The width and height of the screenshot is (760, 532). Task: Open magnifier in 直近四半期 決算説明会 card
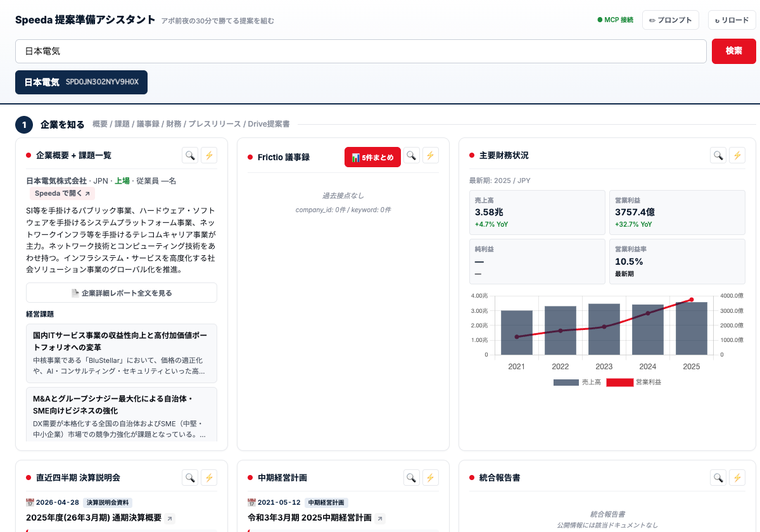(190, 478)
